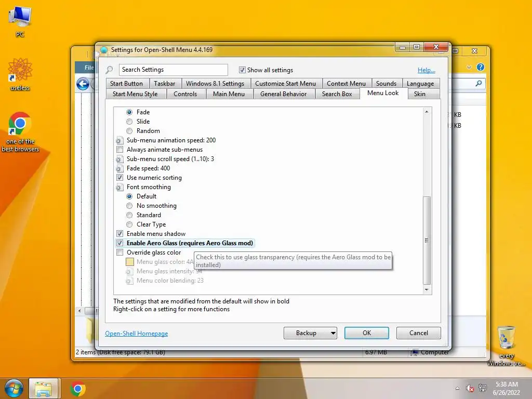The width and height of the screenshot is (532, 399).
Task: Select Clear Type font smoothing
Action: coord(129,224)
